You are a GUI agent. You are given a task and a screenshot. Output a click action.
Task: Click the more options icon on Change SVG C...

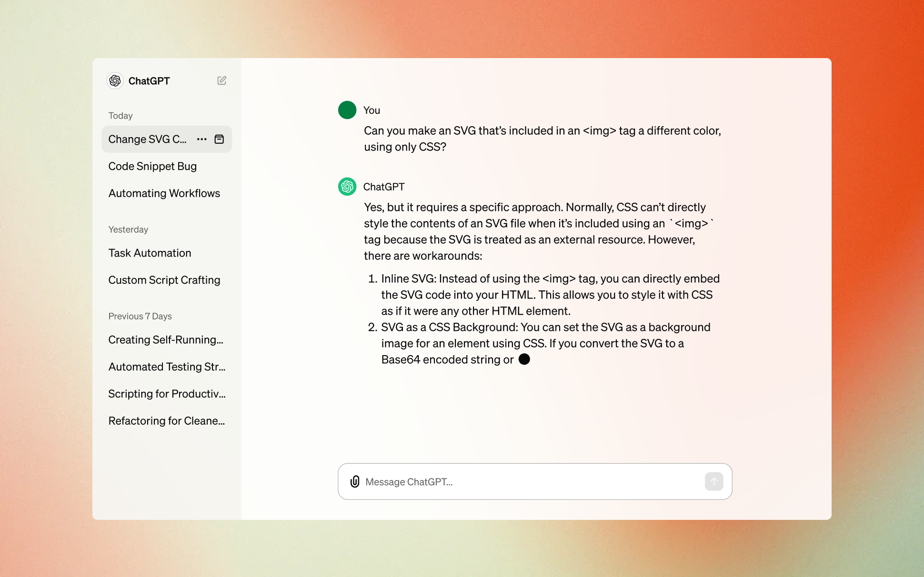click(202, 139)
